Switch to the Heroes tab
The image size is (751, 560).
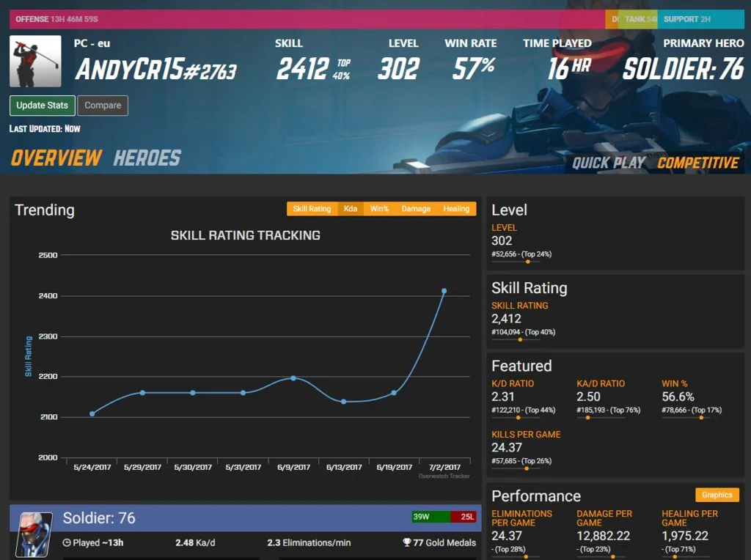(x=147, y=158)
